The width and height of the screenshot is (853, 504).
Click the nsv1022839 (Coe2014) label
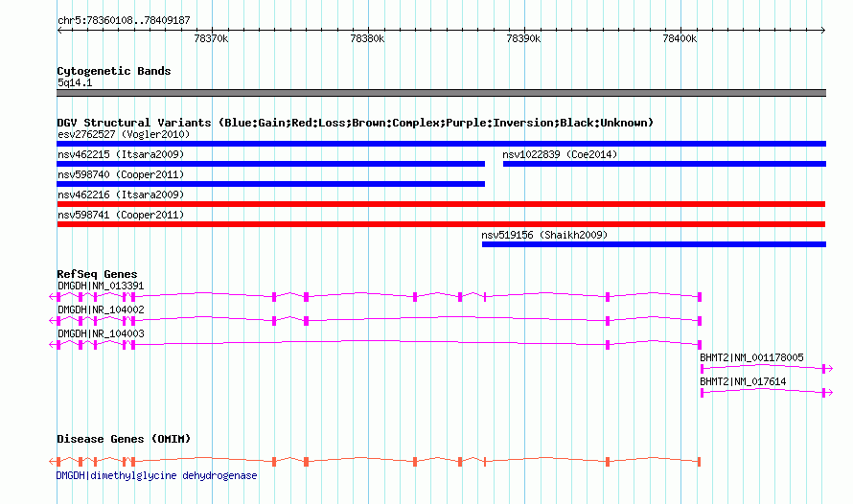pyautogui.click(x=560, y=154)
